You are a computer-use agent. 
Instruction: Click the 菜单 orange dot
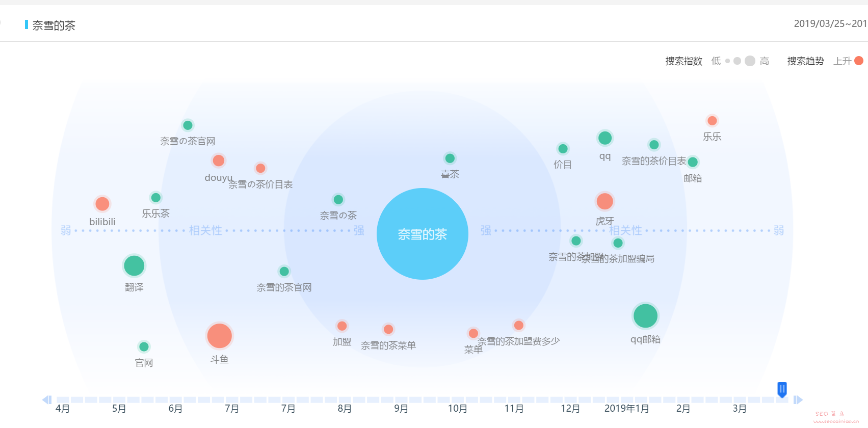tap(474, 333)
